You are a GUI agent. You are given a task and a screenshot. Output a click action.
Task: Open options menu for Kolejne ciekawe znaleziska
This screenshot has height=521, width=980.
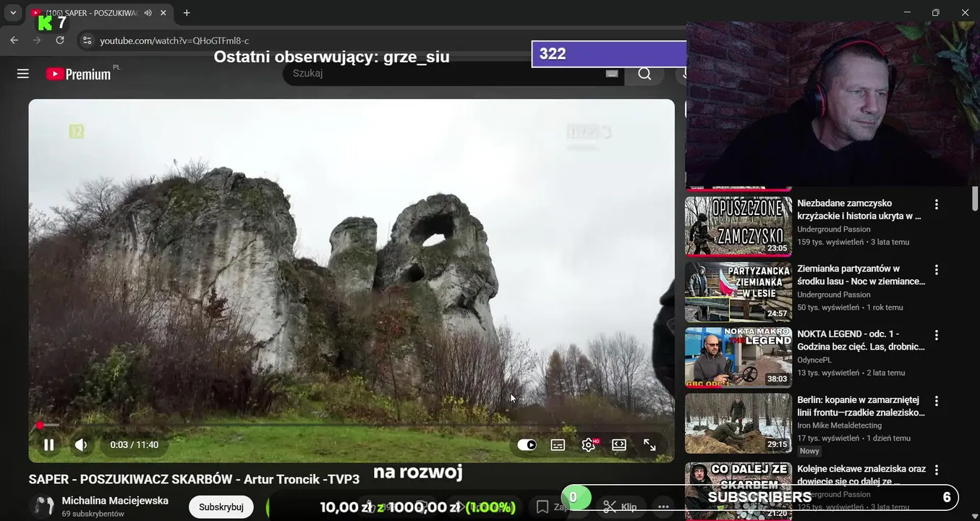[x=937, y=470]
